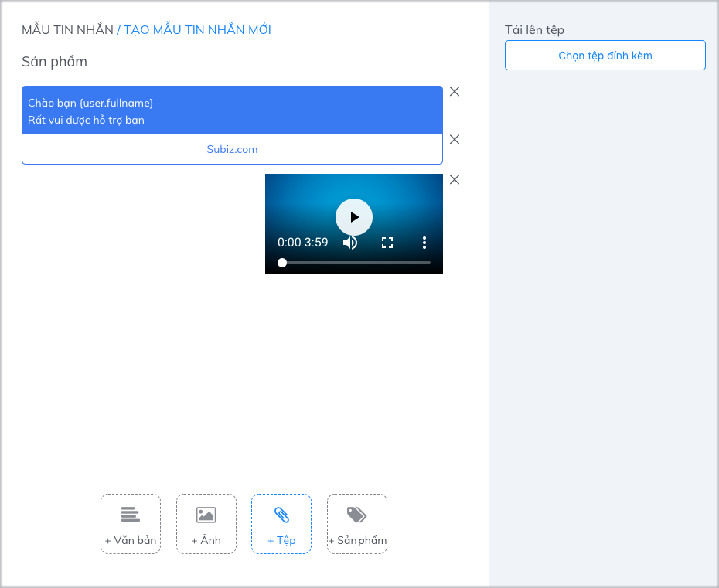Remove the video attachment with X
Screen dimensions: 719x588
(455, 179)
